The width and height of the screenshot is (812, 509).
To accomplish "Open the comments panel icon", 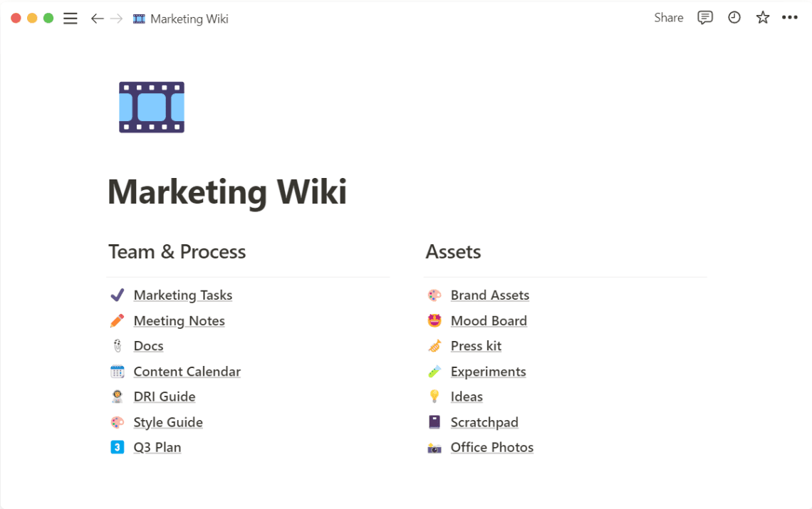I will [x=705, y=18].
